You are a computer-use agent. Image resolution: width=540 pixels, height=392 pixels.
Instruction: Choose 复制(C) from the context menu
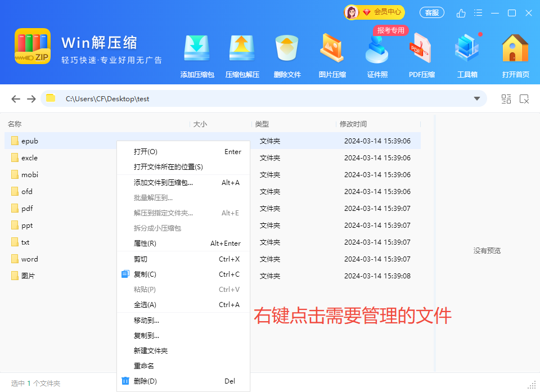tap(183, 274)
